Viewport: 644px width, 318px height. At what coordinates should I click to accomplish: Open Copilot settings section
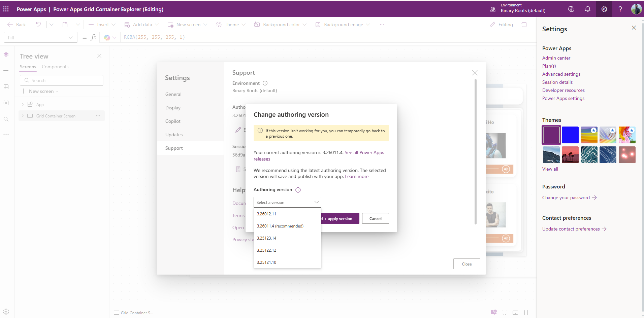click(x=191, y=121)
